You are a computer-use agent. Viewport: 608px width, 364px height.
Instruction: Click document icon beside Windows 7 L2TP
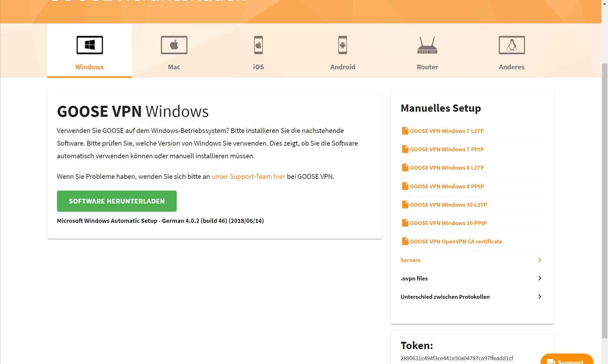(405, 131)
